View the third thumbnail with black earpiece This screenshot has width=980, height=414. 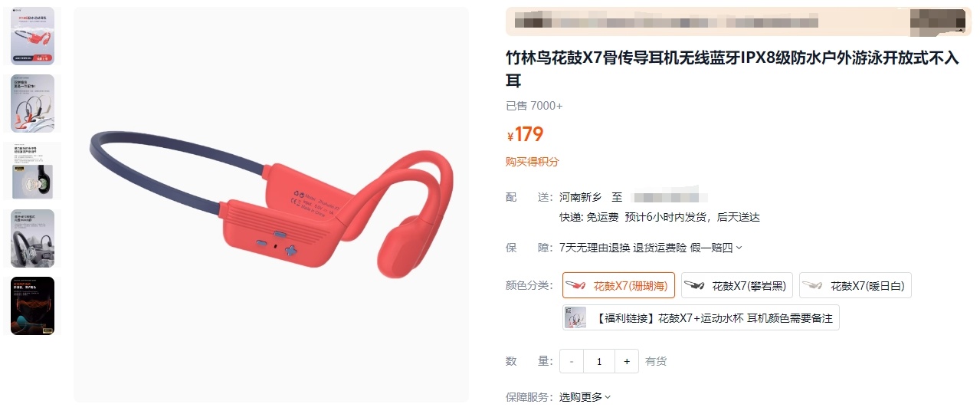click(33, 170)
